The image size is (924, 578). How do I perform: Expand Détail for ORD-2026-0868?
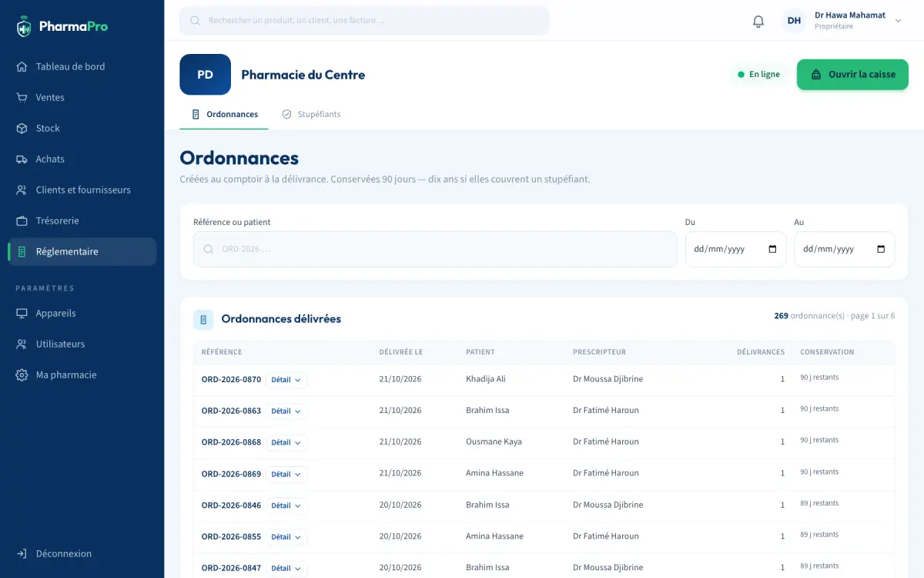pyautogui.click(x=286, y=442)
